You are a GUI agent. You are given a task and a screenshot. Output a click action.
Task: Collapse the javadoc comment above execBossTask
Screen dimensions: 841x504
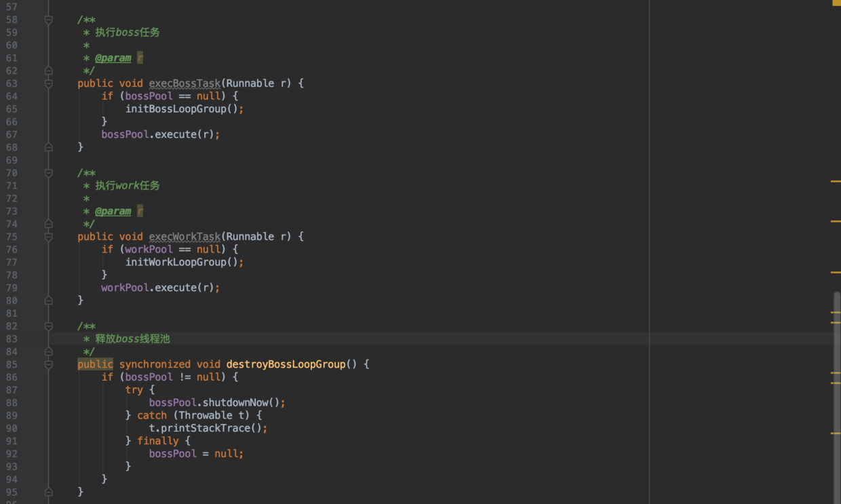[x=47, y=20]
